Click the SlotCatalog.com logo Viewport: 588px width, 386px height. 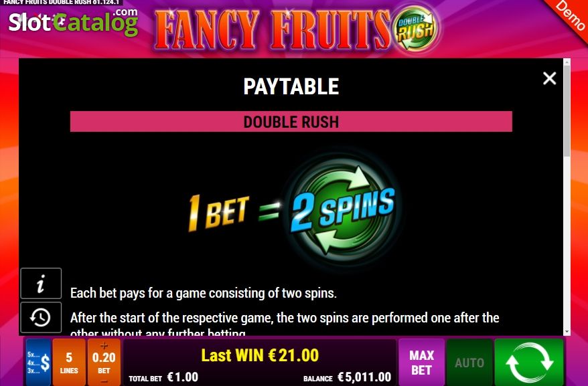point(74,21)
